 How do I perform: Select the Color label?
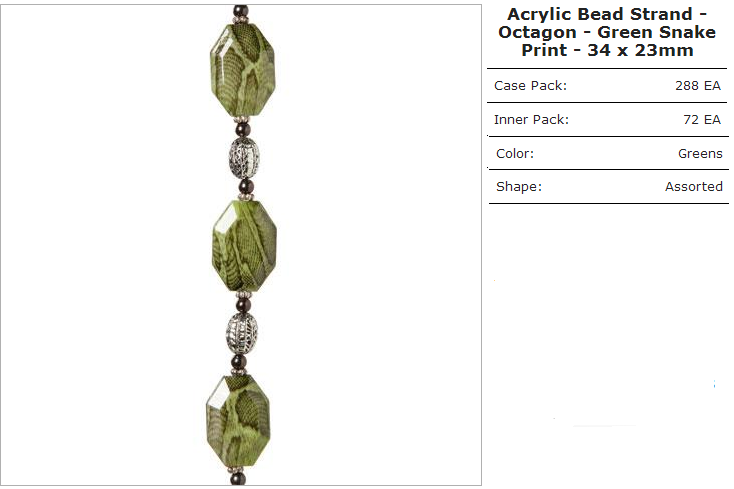coord(514,153)
